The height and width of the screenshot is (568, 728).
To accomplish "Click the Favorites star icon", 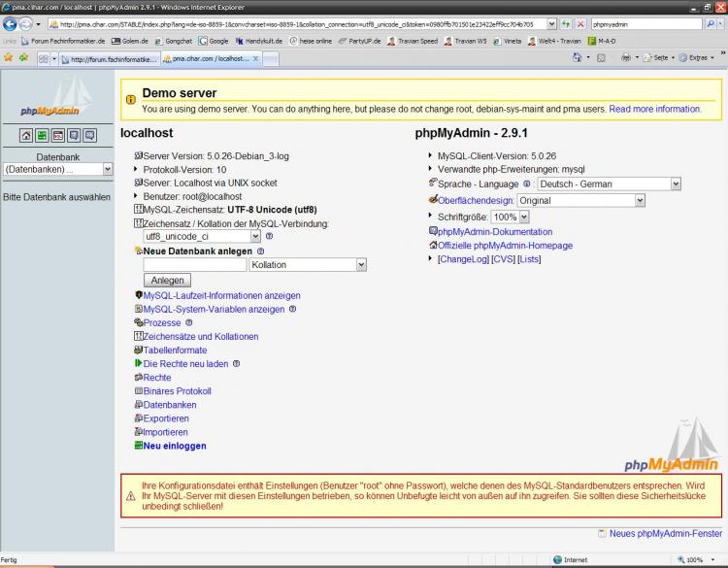I will (9, 57).
